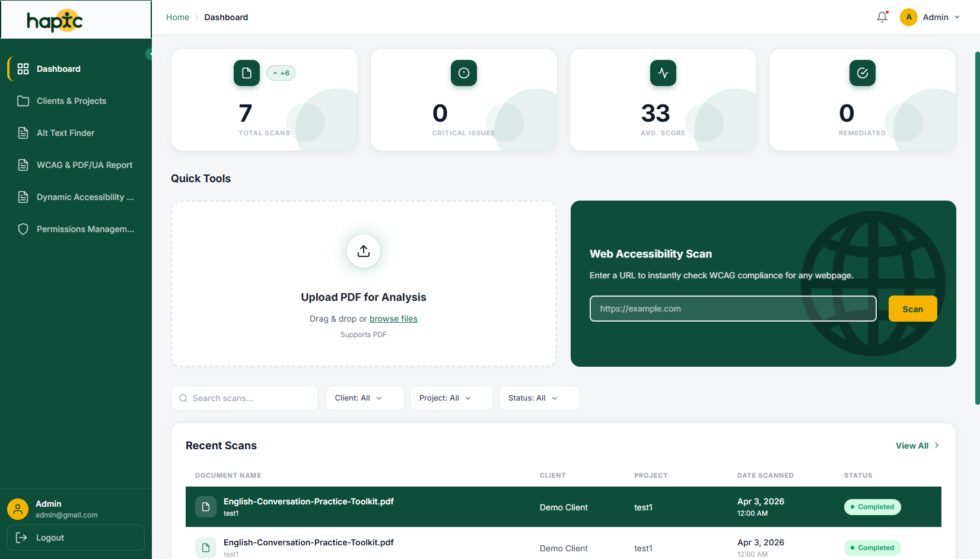980x559 pixels.
Task: Go to Alt Text Finder
Action: pyautogui.click(x=66, y=133)
